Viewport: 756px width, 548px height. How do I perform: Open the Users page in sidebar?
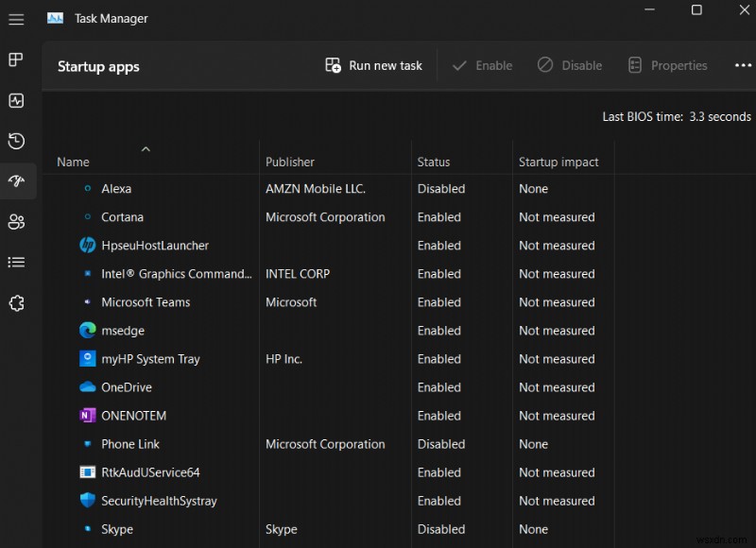(x=16, y=222)
